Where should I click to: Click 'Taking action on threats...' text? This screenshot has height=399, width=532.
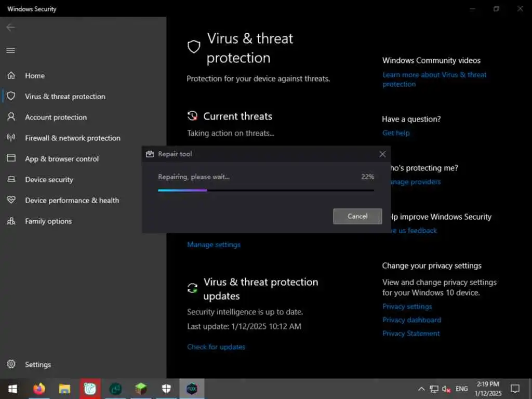tap(231, 134)
